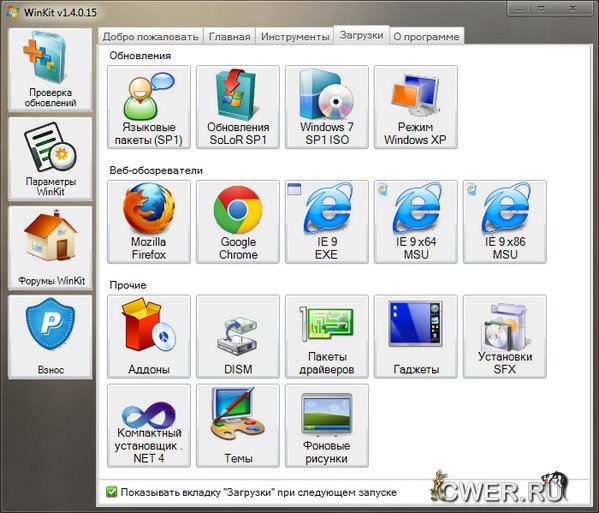Open Аддоны downloads
This screenshot has height=513, width=599.
pos(149,337)
